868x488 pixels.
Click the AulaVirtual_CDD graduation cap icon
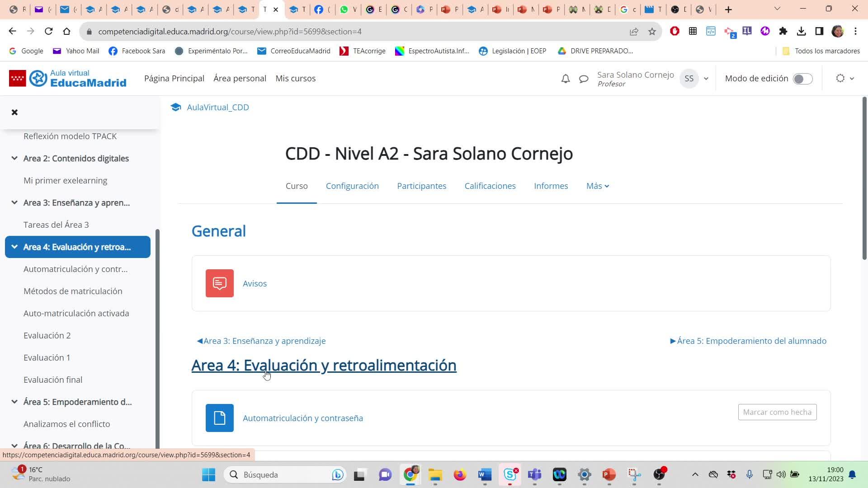click(x=175, y=107)
